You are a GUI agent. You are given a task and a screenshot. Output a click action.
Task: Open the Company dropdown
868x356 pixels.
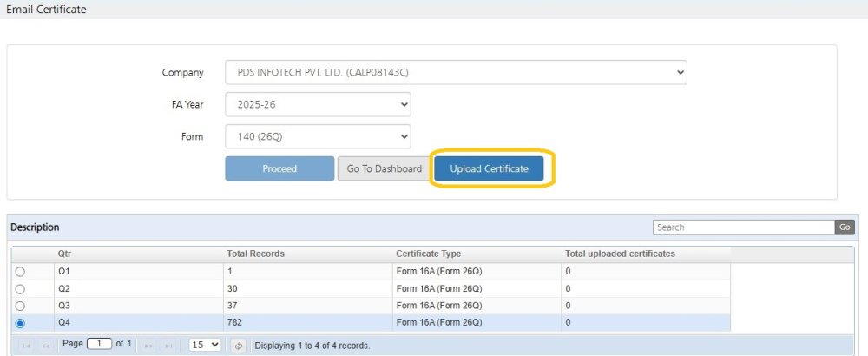(x=456, y=73)
